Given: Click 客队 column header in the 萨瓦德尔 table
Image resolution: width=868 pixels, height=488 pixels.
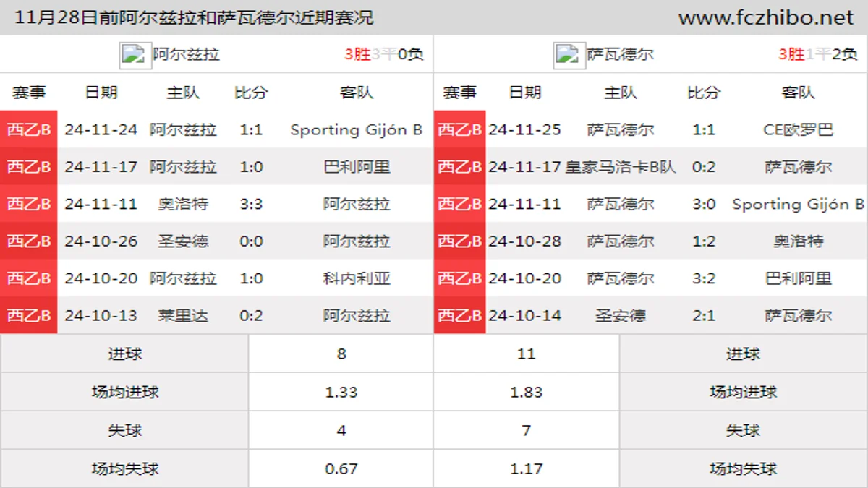Looking at the screenshot, I should coord(799,93).
